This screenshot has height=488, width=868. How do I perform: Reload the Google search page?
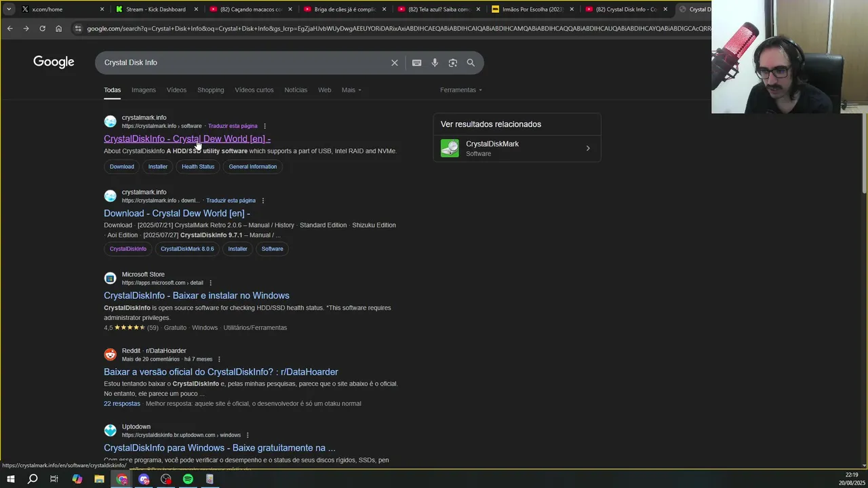(42, 28)
